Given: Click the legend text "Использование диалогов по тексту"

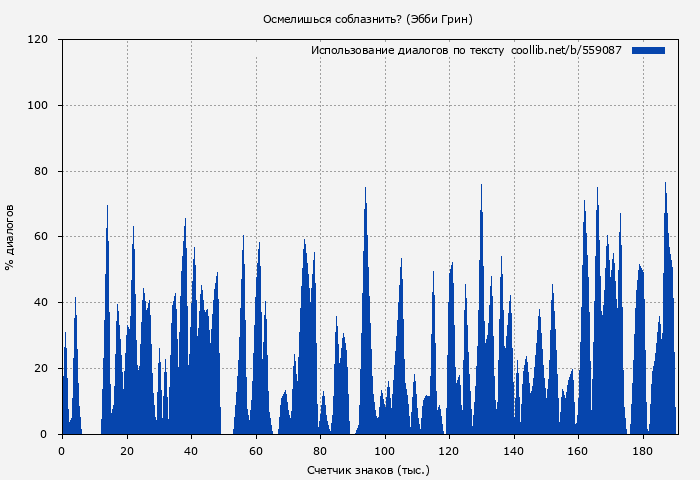Looking at the screenshot, I should tap(407, 50).
